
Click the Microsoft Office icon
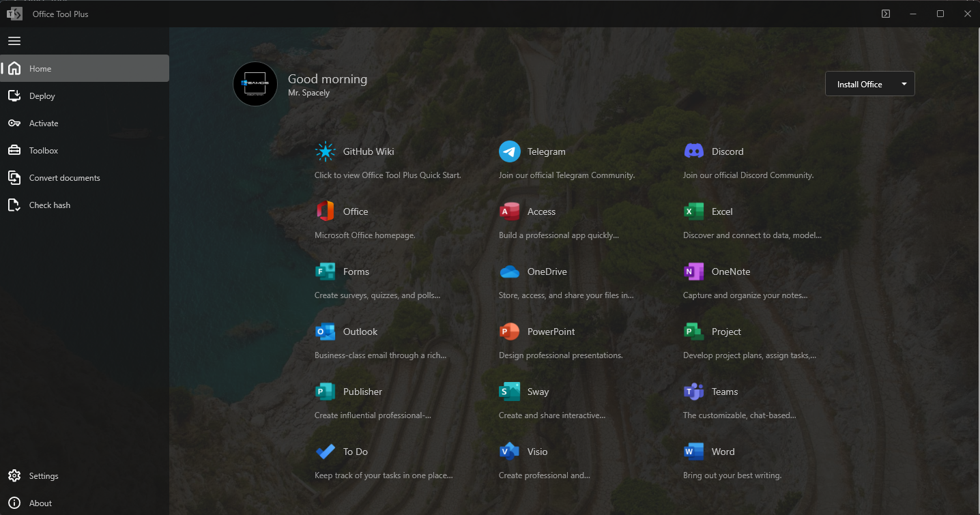tap(326, 211)
